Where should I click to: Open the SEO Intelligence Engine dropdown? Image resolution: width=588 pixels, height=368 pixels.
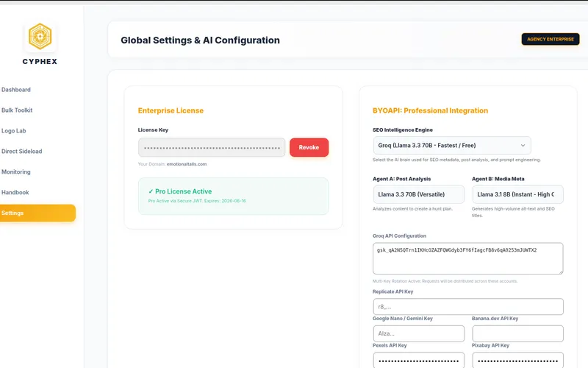pos(452,145)
